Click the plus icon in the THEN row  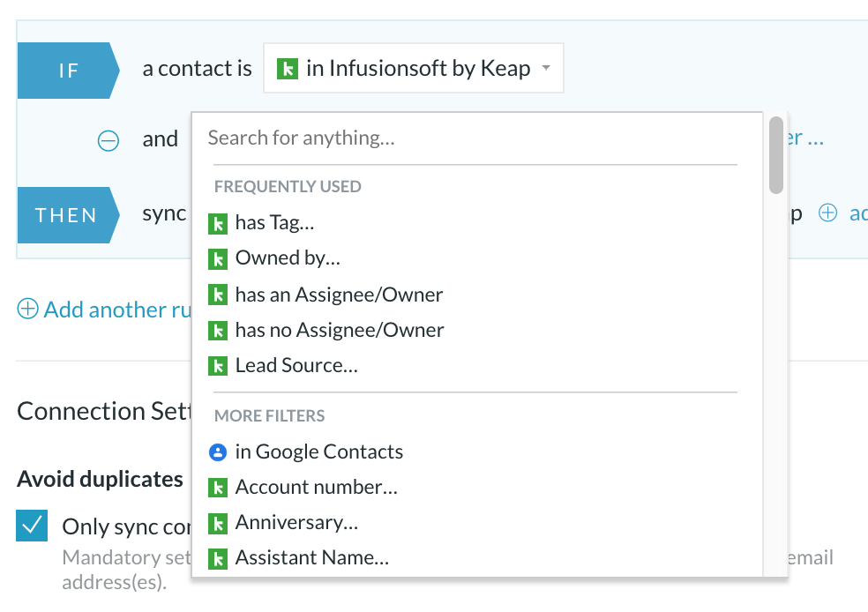click(827, 213)
